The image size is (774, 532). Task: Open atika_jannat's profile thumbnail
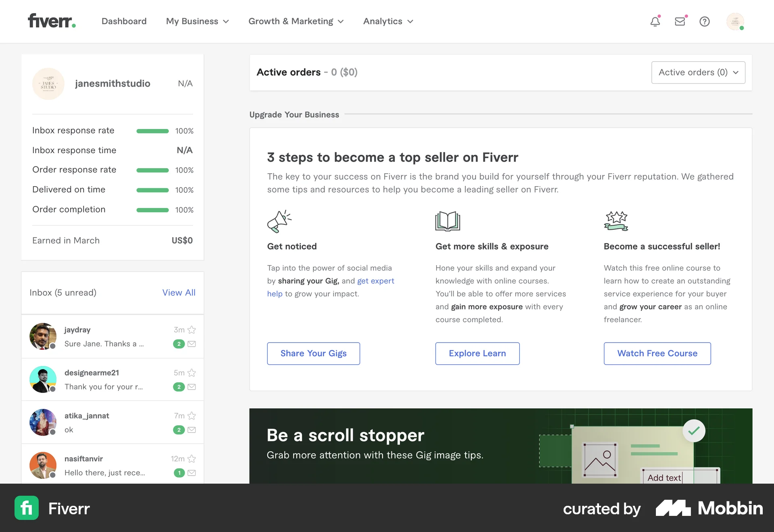point(43,422)
